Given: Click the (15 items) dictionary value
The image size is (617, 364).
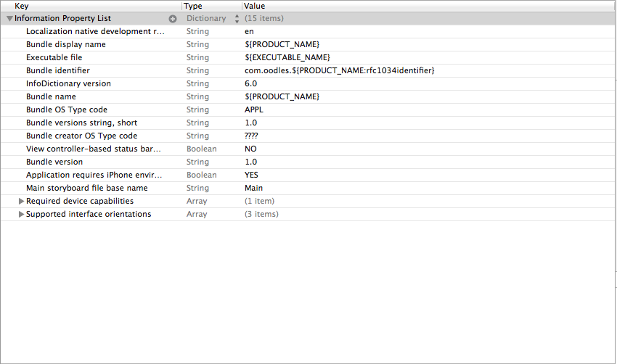Looking at the screenshot, I should point(264,18).
